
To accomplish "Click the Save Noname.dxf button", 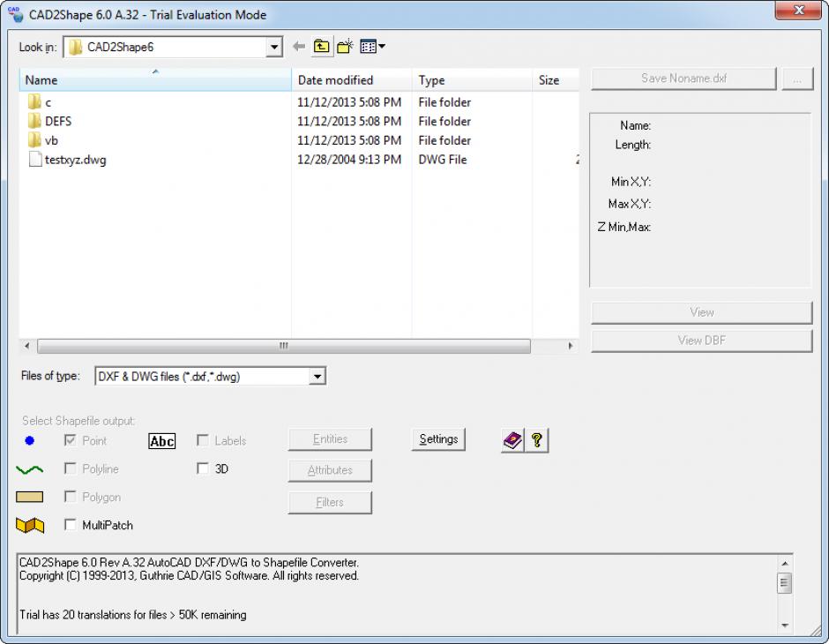I will (x=683, y=79).
